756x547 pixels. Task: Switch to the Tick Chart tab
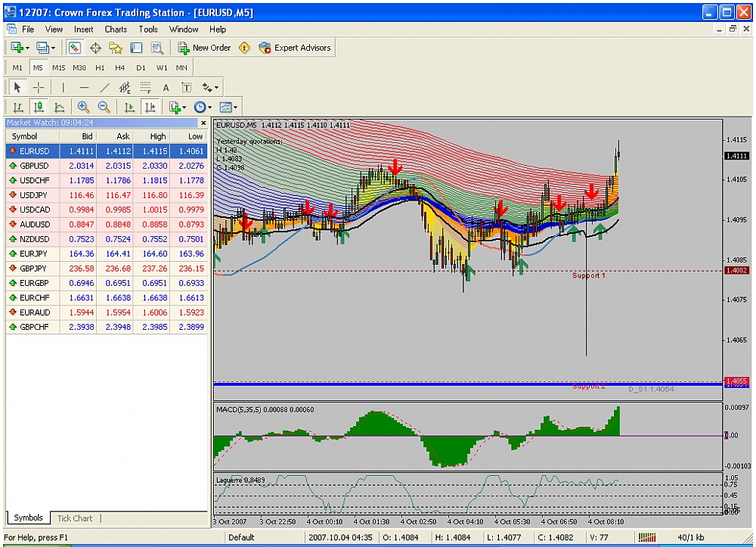point(75,518)
